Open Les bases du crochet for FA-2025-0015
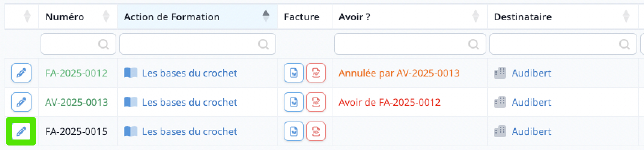The image size is (644, 150). point(190,131)
